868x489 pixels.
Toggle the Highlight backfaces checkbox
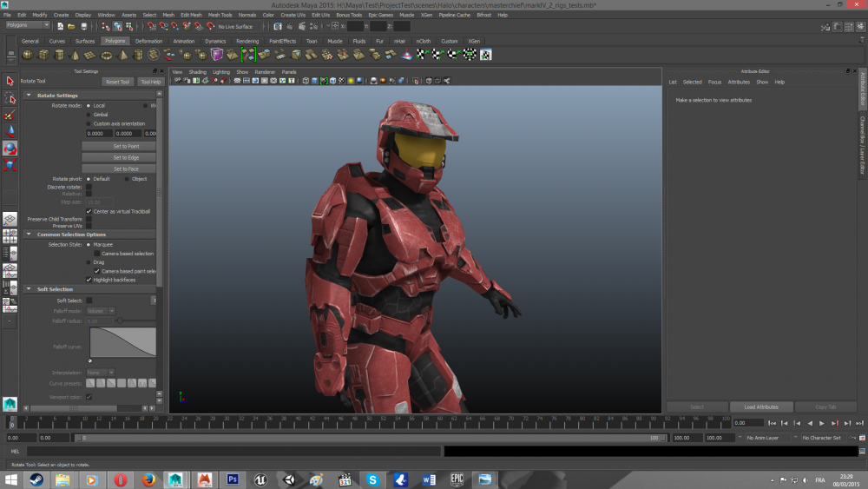pyautogui.click(x=89, y=280)
